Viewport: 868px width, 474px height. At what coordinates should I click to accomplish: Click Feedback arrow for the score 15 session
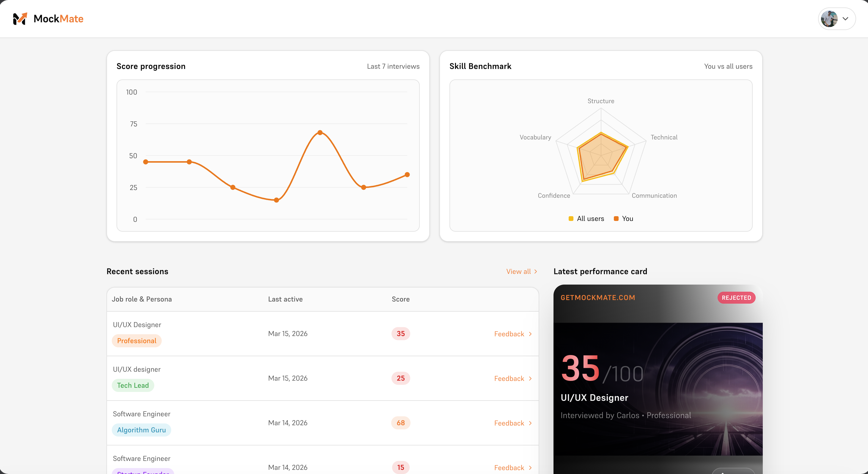click(530, 467)
